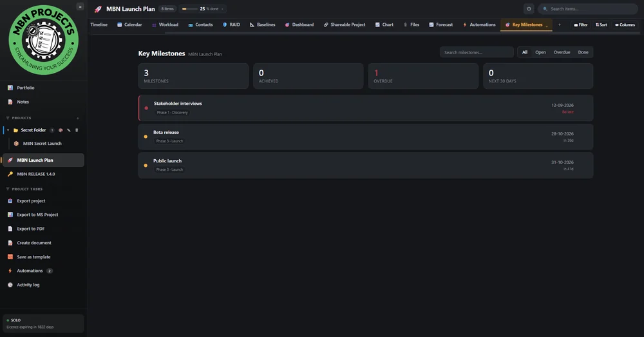Image resolution: width=644 pixels, height=337 pixels.
Task: Open the Key Milestones tab dropdown chevron
Action: tap(547, 26)
